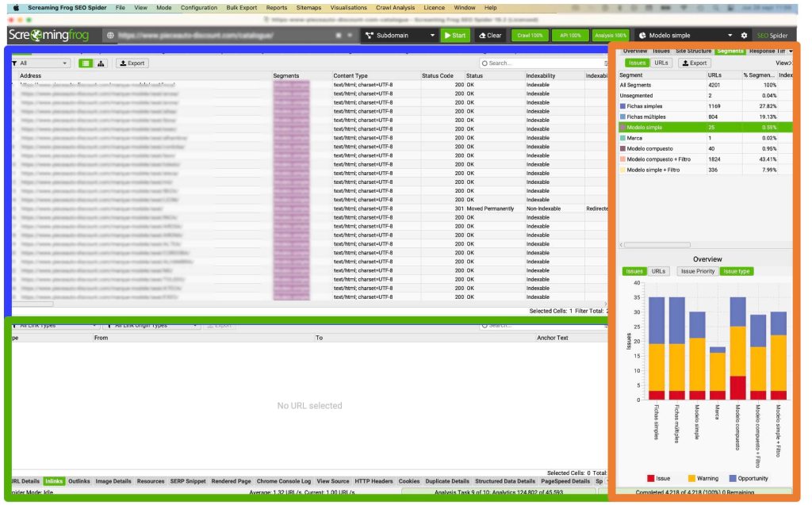Viewport: 812px width, 505px height.
Task: Start the crawl with the Start button
Action: tap(454, 36)
